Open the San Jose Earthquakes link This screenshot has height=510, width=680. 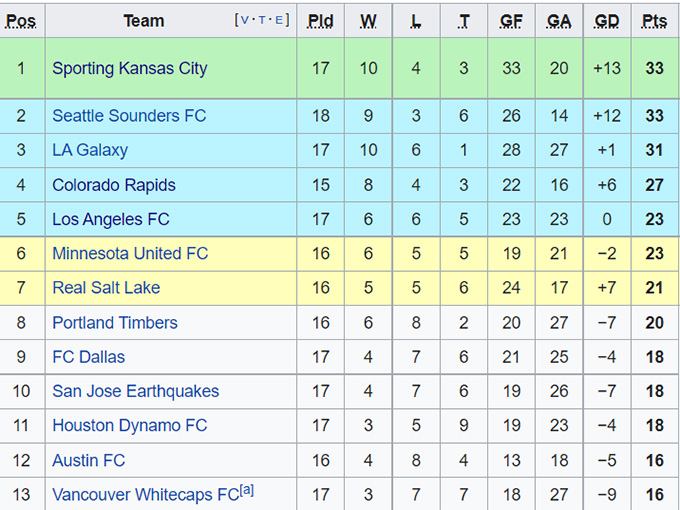click(135, 391)
